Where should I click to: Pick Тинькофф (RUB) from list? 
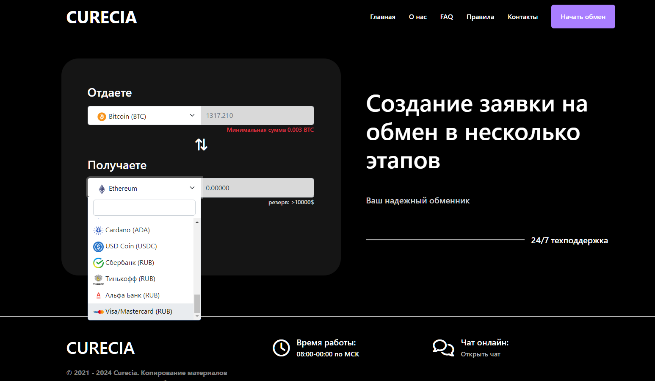coord(141,279)
